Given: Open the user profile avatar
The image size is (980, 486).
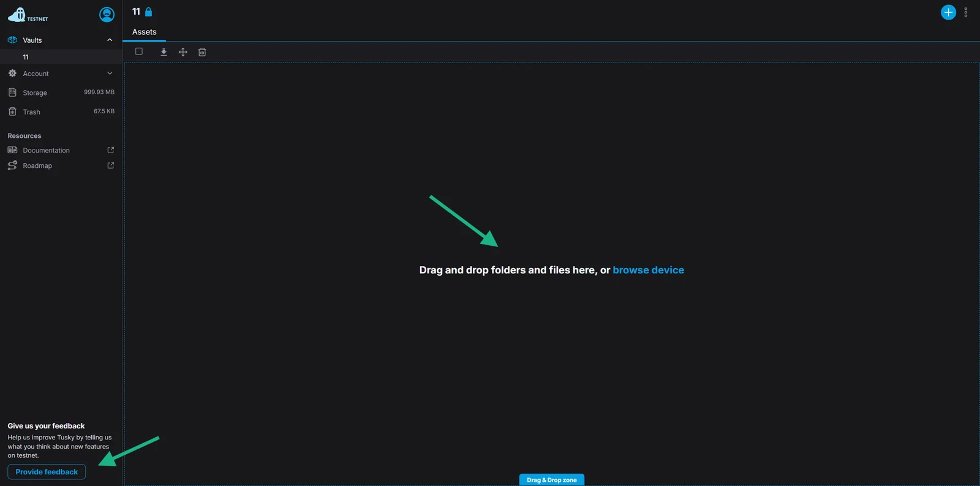Looking at the screenshot, I should click(107, 14).
